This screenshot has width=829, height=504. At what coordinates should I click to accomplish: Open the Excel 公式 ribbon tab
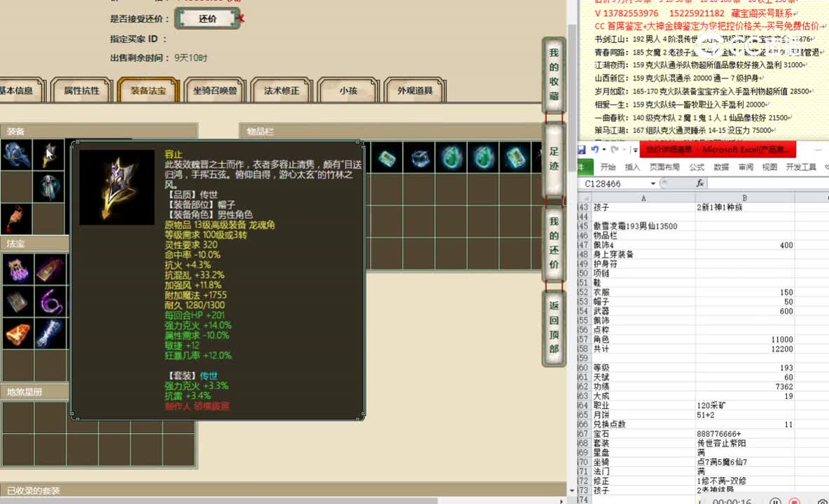tap(697, 167)
